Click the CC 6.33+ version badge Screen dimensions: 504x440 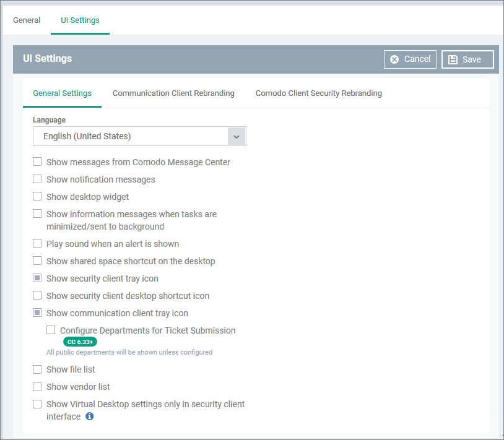pyautogui.click(x=80, y=342)
